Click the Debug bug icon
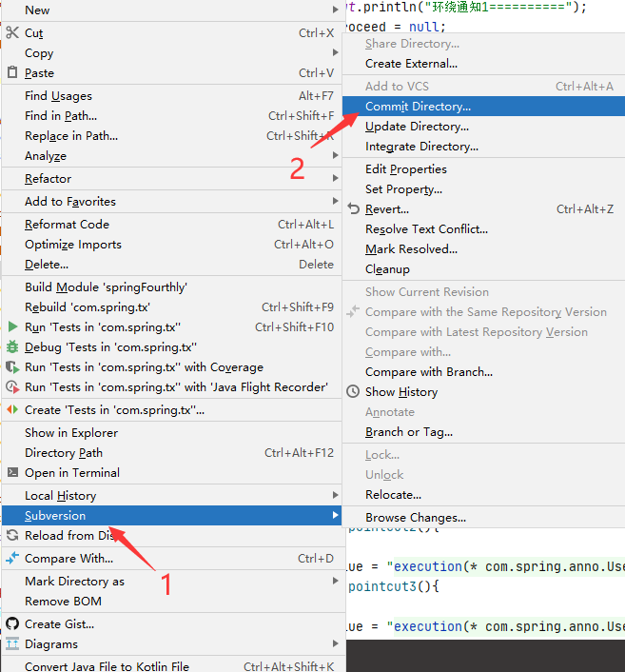 pyautogui.click(x=12, y=346)
